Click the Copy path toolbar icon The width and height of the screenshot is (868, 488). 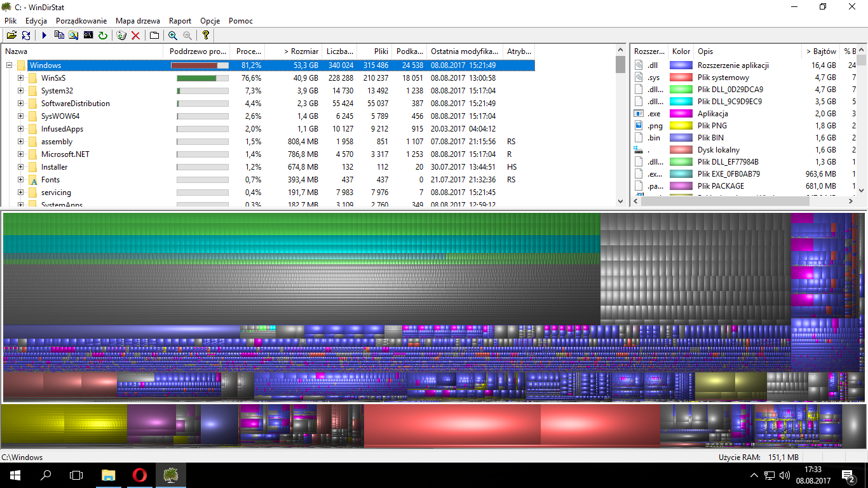(x=59, y=36)
